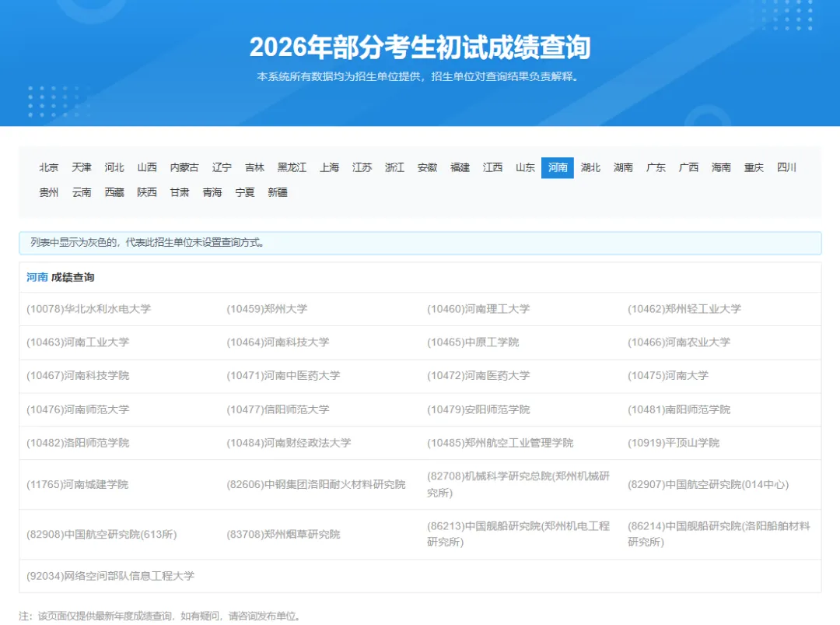The height and width of the screenshot is (625, 840).
Task: Switch to the 河北 province tab
Action: (x=114, y=168)
